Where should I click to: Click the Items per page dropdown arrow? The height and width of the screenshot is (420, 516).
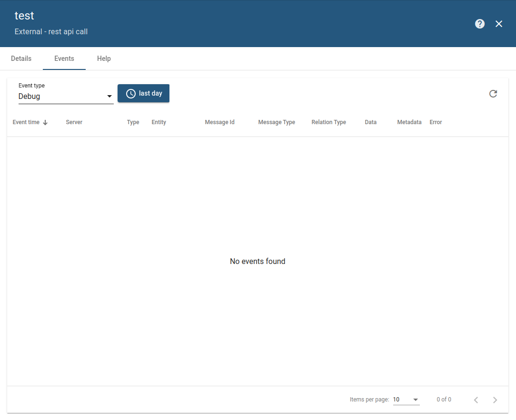tap(415, 400)
